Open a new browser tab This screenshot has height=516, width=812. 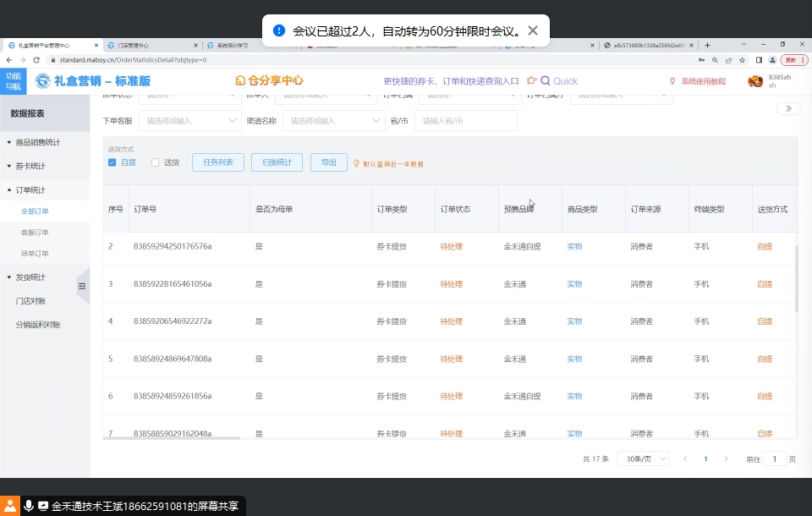point(707,45)
